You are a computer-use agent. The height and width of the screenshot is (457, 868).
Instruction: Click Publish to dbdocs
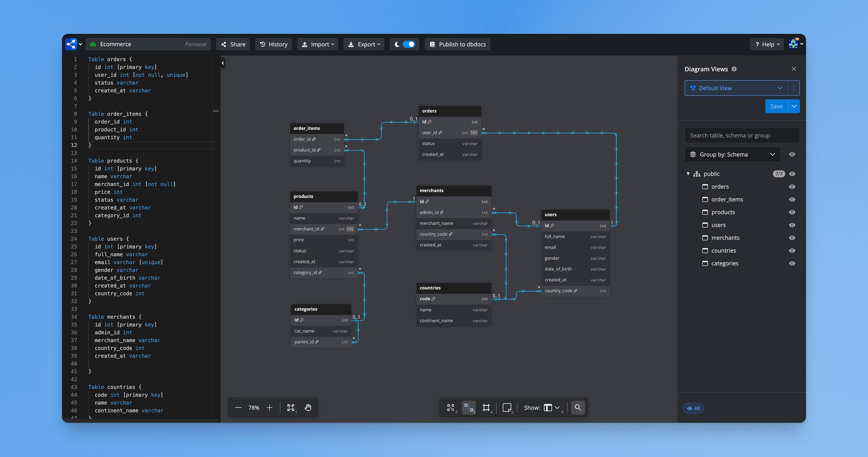(457, 44)
